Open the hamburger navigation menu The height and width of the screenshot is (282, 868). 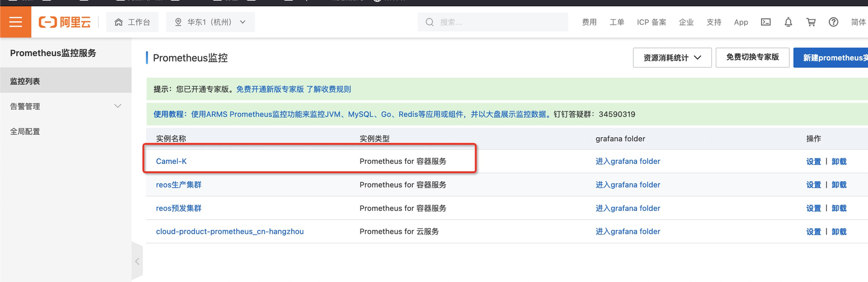(x=16, y=22)
